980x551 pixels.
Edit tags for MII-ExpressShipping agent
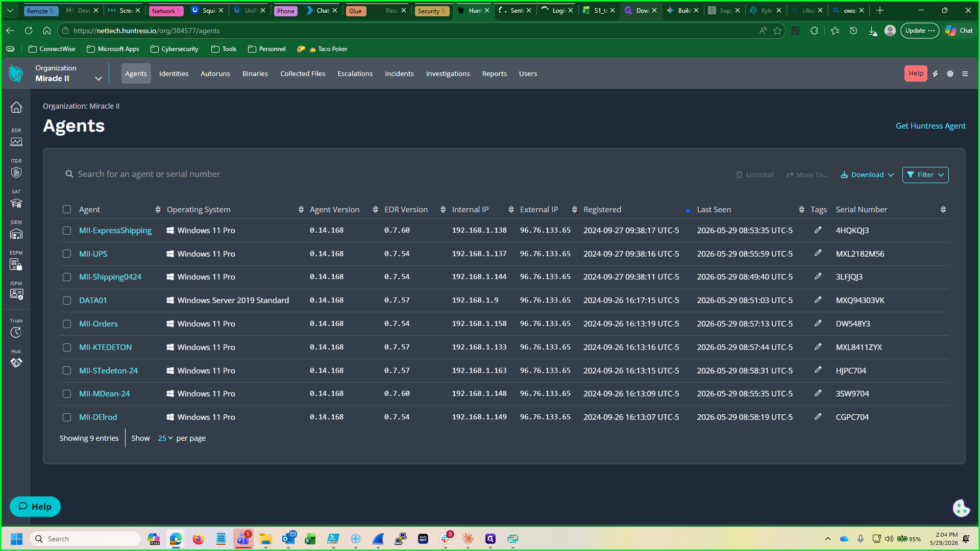click(x=818, y=230)
